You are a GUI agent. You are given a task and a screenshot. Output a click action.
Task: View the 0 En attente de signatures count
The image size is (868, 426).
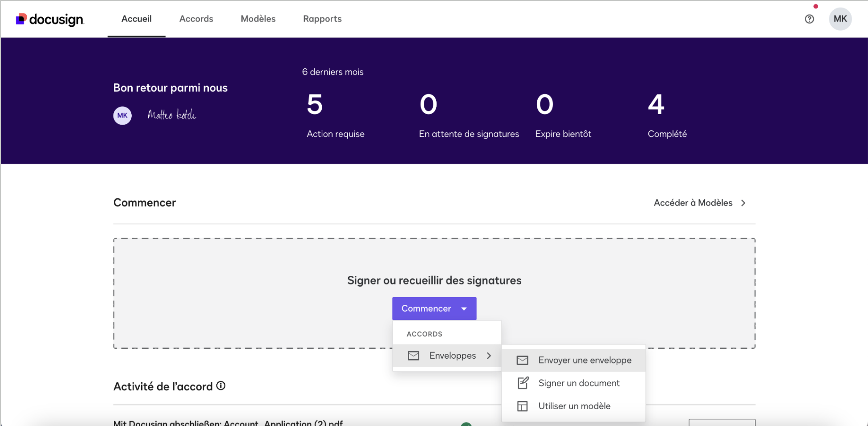pyautogui.click(x=469, y=115)
